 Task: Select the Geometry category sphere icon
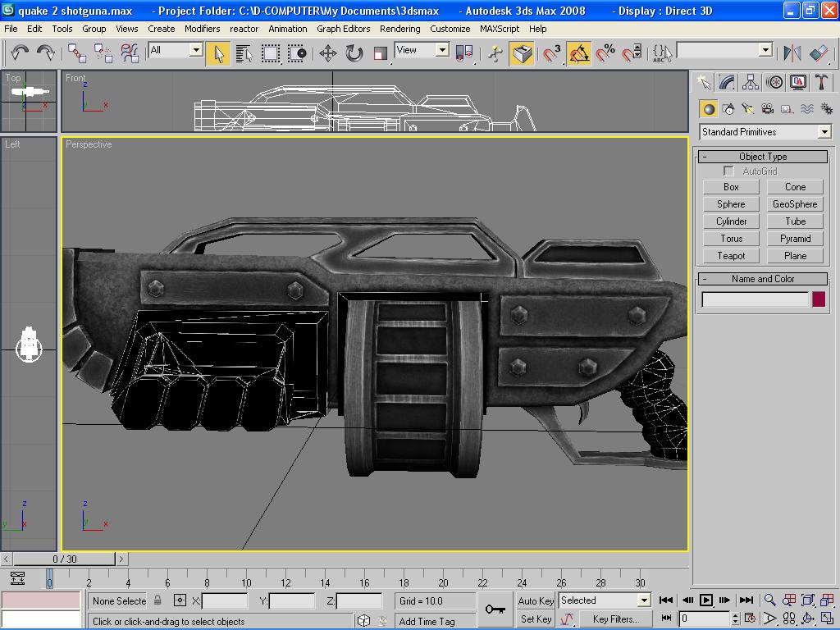pyautogui.click(x=709, y=109)
